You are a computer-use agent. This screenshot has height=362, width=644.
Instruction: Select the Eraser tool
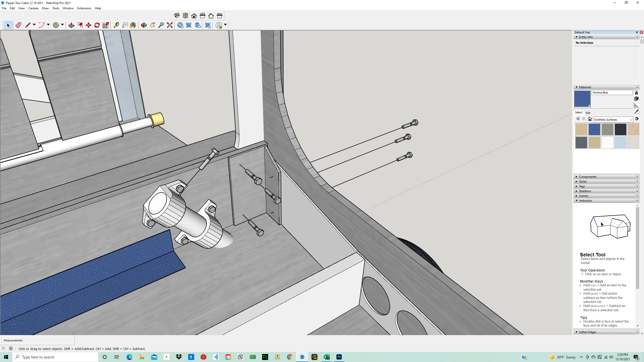[18, 25]
